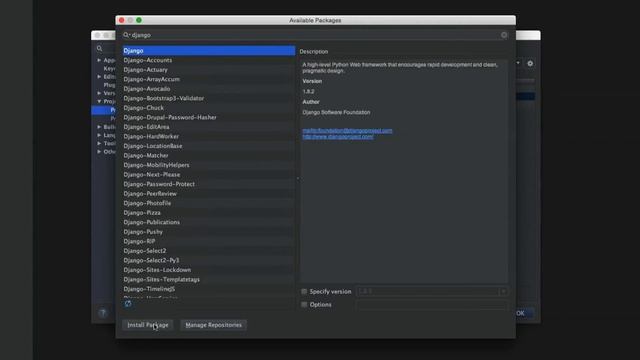This screenshot has width=640, height=360.
Task: Expand the Editor node in the Preferences tree
Action: [x=99, y=76]
